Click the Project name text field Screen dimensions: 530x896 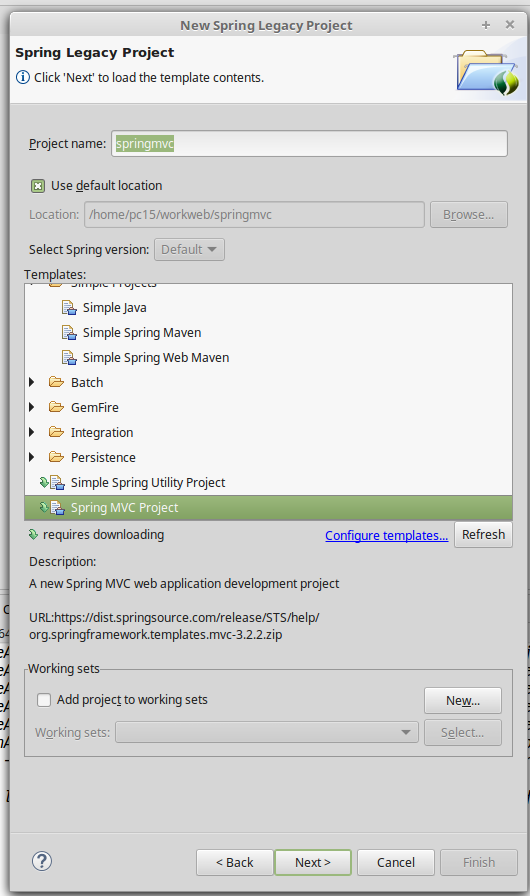point(309,143)
